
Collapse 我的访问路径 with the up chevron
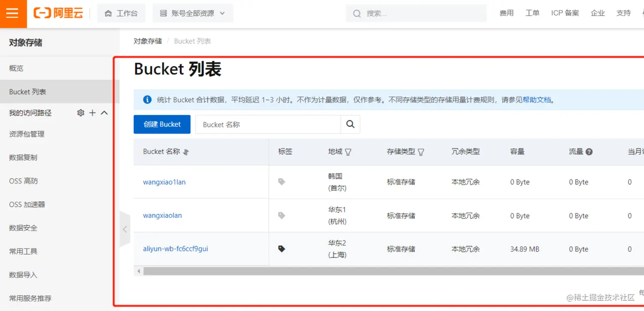pyautogui.click(x=104, y=113)
